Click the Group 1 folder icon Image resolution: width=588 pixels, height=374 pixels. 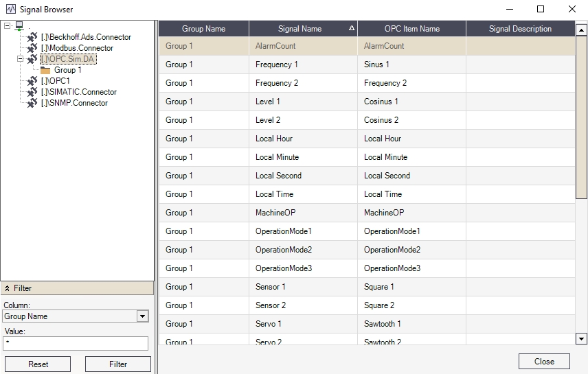45,70
